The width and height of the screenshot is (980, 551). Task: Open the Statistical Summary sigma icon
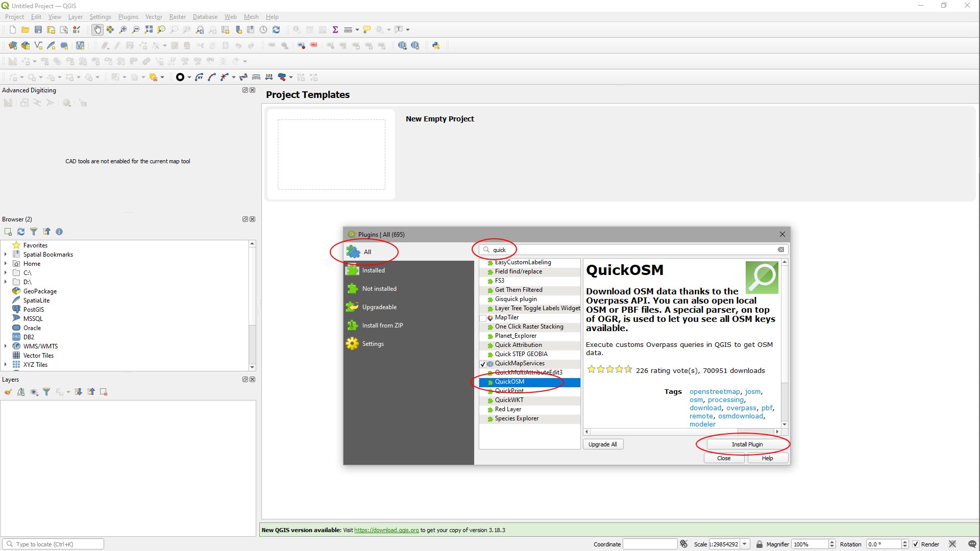click(x=335, y=30)
